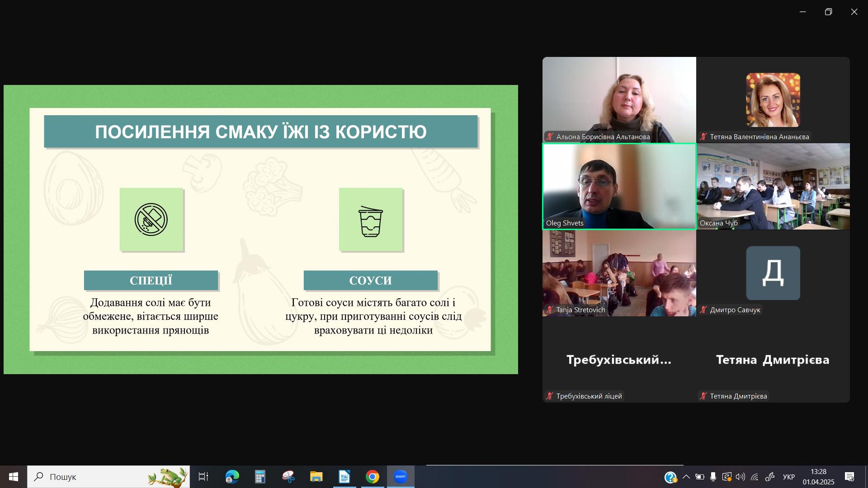Open the volume control in tray
Image resolution: width=868 pixels, height=488 pixels.
[x=741, y=477]
